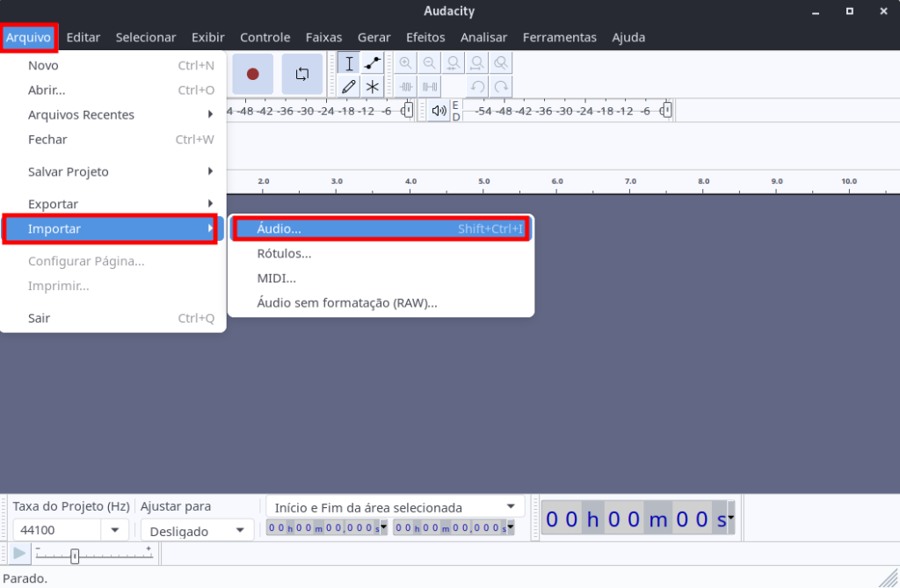The image size is (900, 588).
Task: Open the Controle menu
Action: tap(265, 37)
